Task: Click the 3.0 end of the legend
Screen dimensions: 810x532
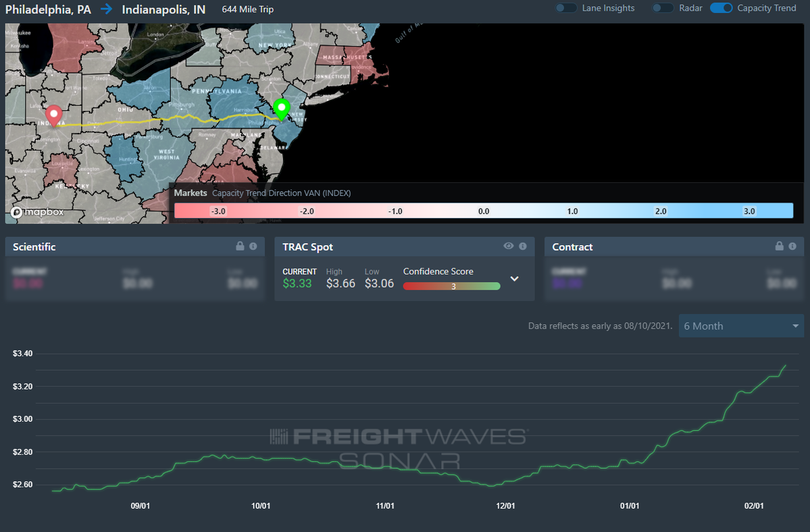Action: point(749,211)
